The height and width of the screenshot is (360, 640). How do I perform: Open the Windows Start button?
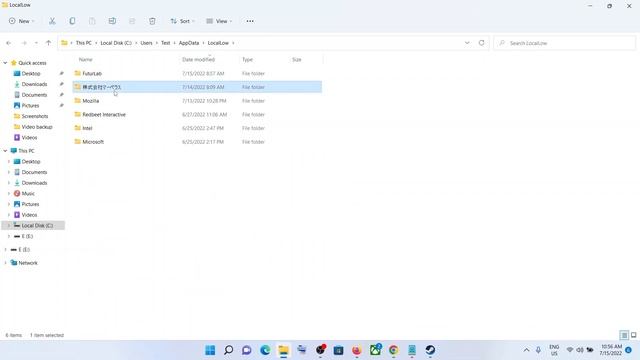tap(210, 350)
